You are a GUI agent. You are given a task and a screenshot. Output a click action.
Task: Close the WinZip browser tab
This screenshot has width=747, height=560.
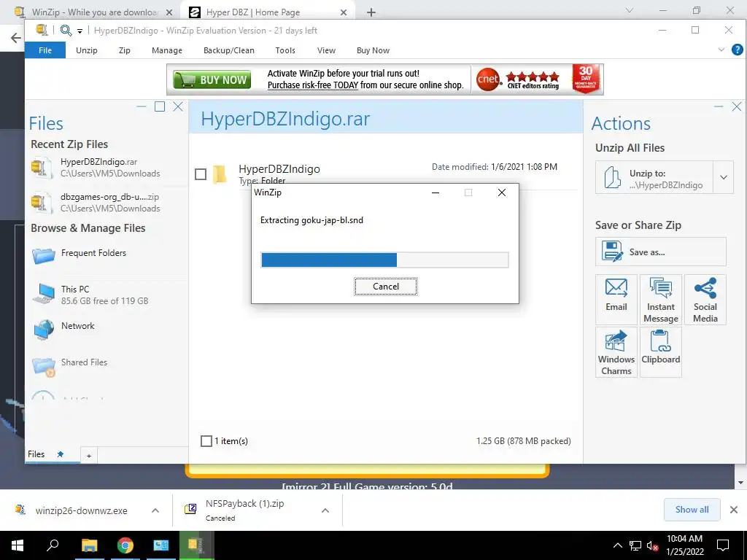click(x=169, y=12)
